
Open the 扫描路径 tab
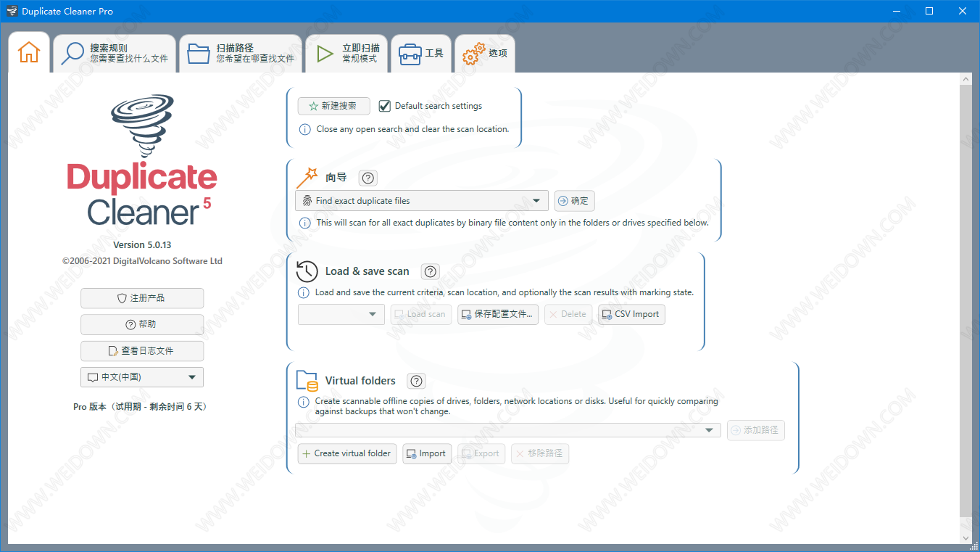click(241, 54)
